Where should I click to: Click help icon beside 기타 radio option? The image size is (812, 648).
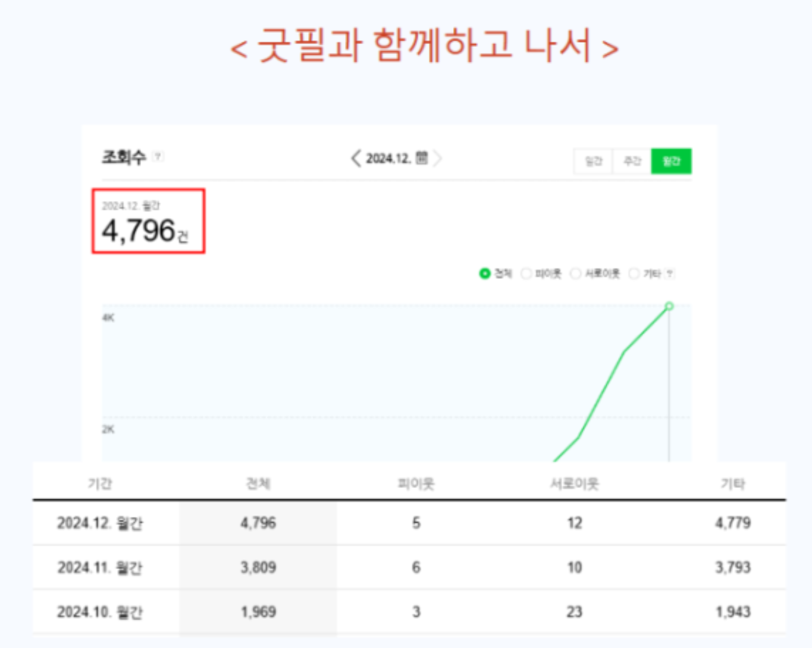coord(670,274)
